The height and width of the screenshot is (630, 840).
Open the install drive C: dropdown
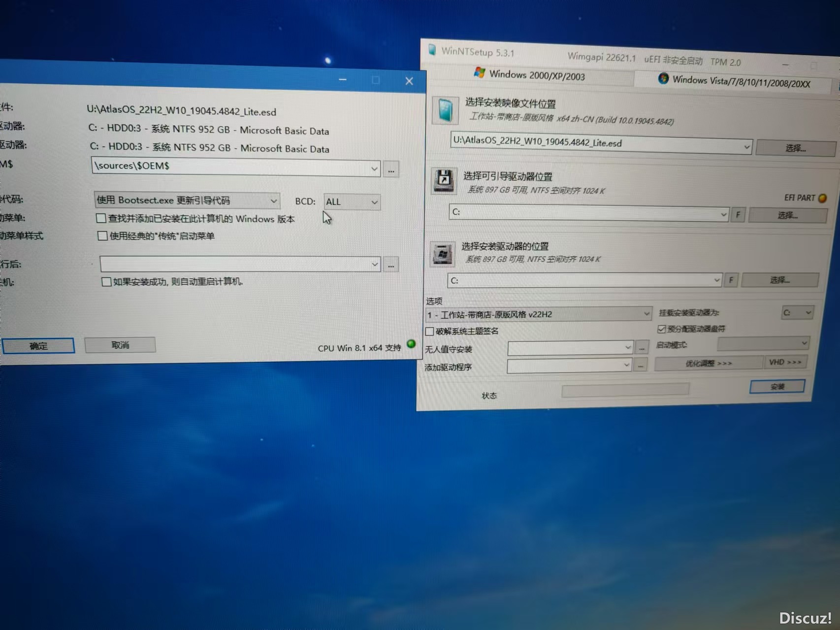coord(716,280)
